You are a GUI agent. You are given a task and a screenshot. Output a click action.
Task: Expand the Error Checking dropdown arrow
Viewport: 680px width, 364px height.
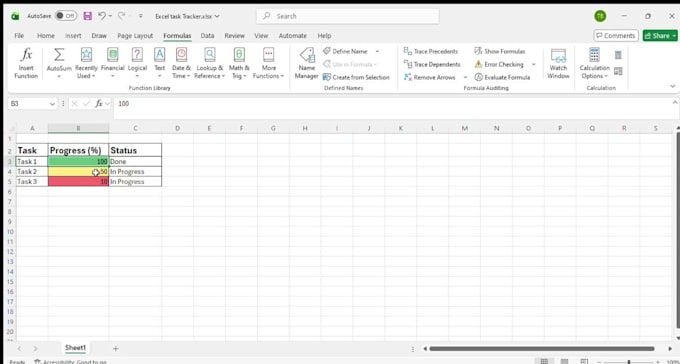pyautogui.click(x=534, y=64)
